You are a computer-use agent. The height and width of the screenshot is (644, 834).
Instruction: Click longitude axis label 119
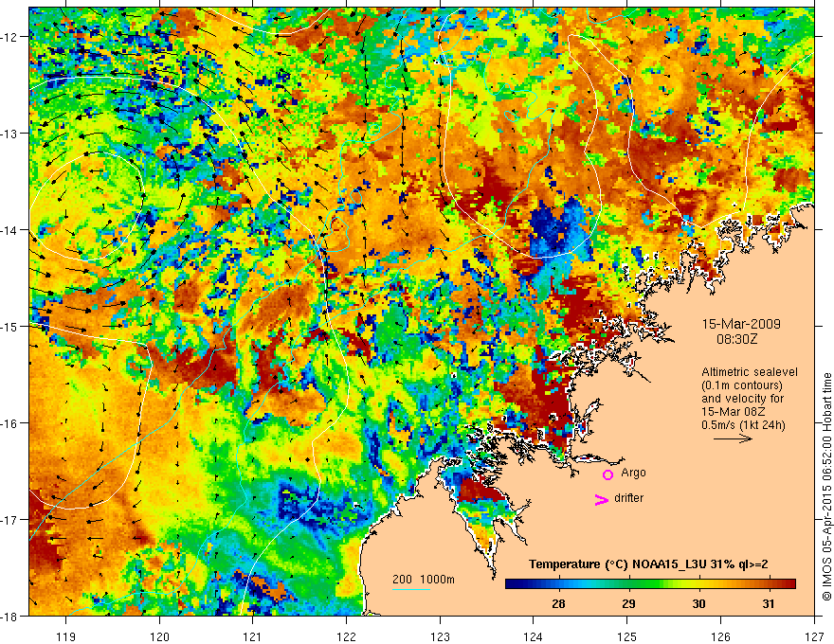pos(66,636)
